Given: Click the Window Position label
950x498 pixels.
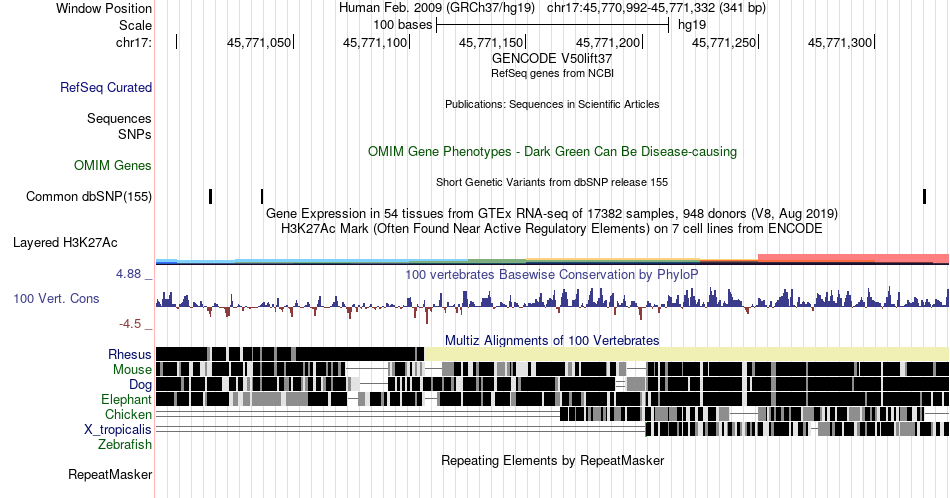Looking at the screenshot, I should click(x=104, y=8).
